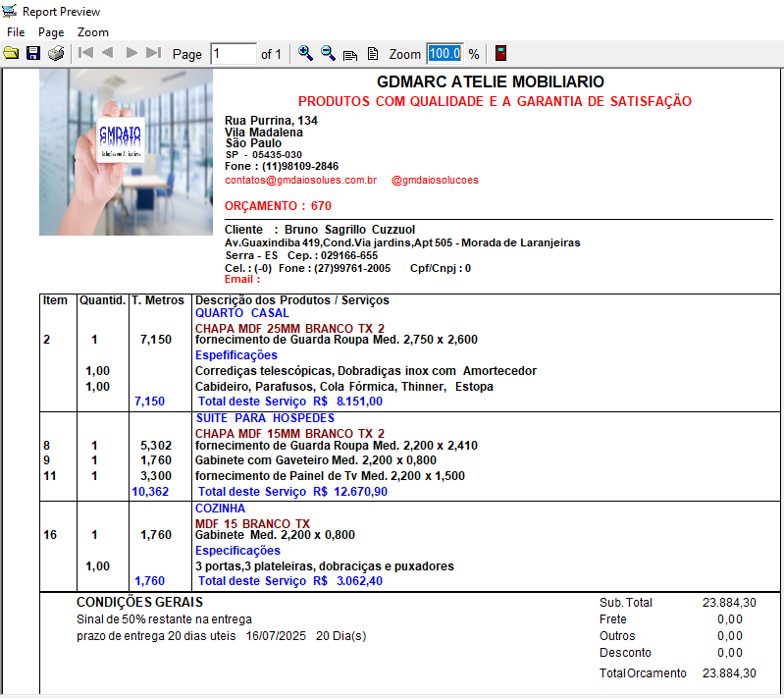Open the Page menu
This screenshot has width=784, height=698.
pyautogui.click(x=51, y=32)
